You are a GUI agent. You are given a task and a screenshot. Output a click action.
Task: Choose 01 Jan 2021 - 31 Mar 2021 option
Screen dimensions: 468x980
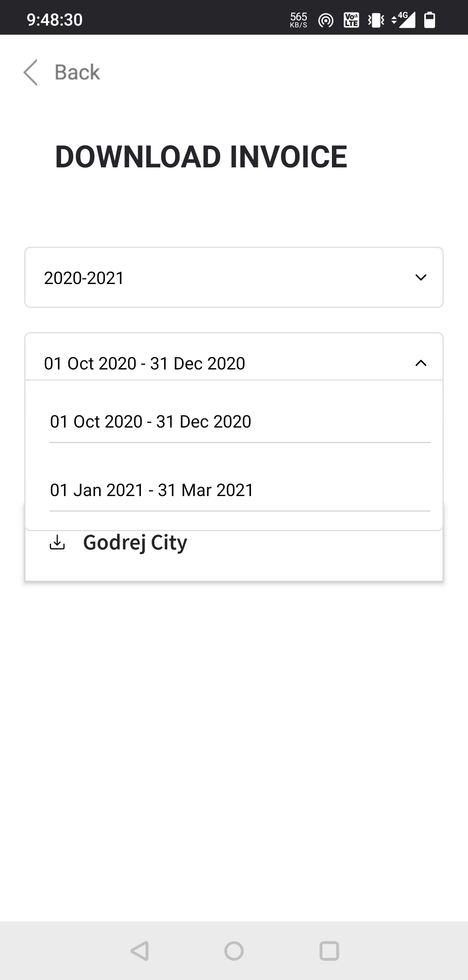coord(152,490)
